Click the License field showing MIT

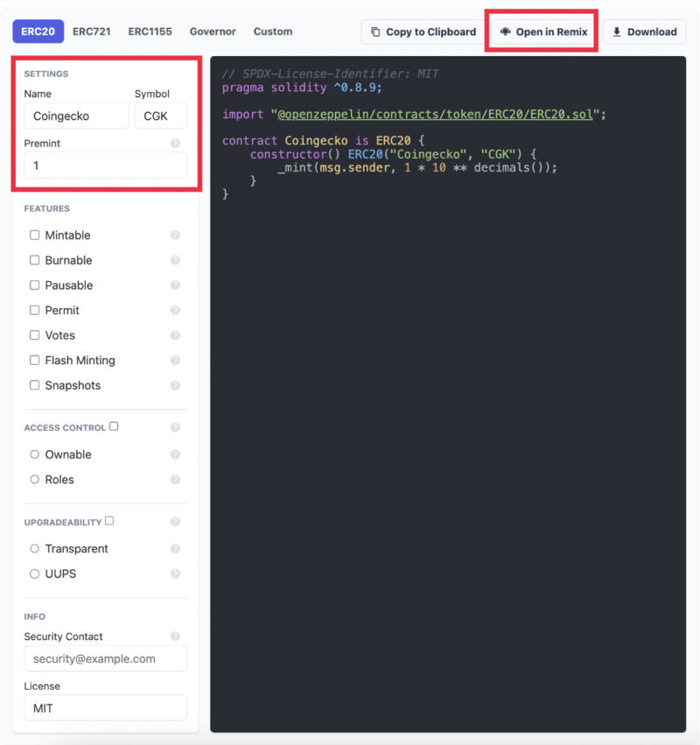[x=105, y=708]
